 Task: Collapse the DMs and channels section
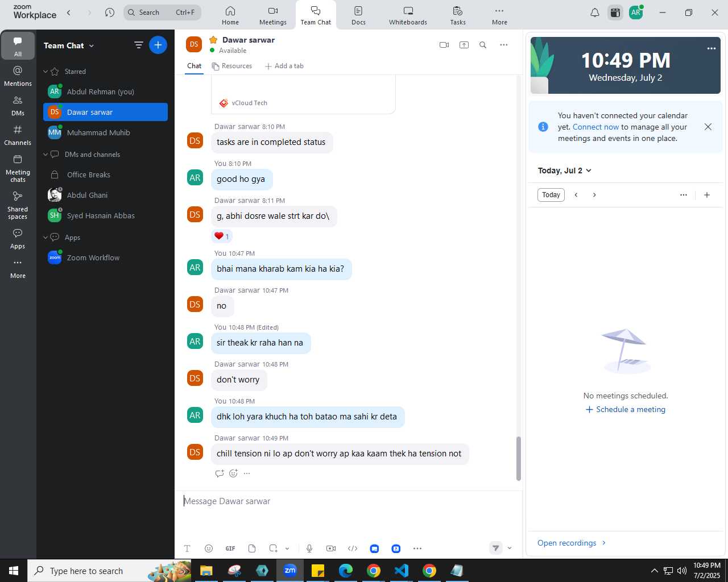(45, 155)
